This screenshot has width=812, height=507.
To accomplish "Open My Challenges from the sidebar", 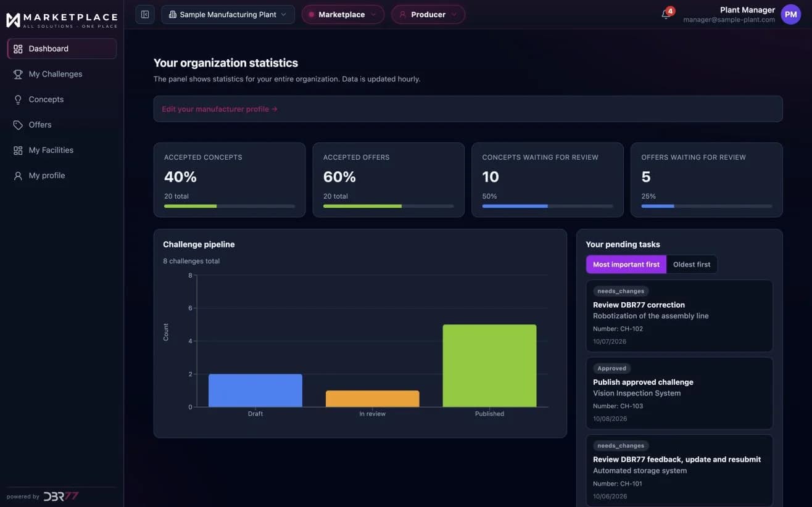I will pos(62,74).
